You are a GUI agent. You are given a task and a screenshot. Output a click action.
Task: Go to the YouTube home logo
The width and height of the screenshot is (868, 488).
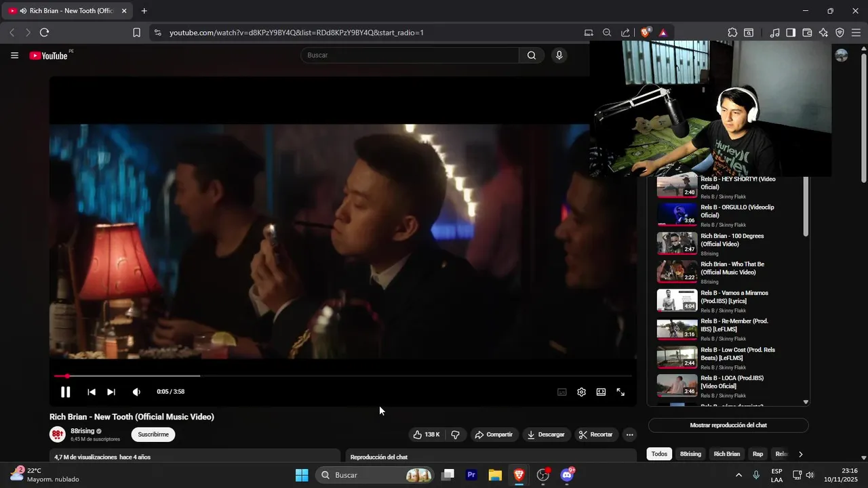(x=48, y=56)
